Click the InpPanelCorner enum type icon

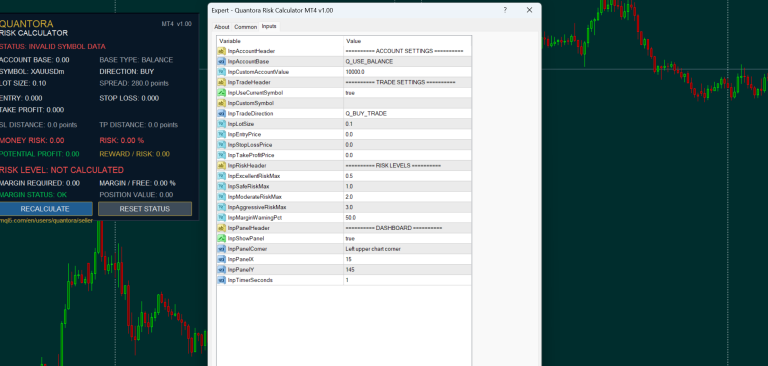[221, 249]
